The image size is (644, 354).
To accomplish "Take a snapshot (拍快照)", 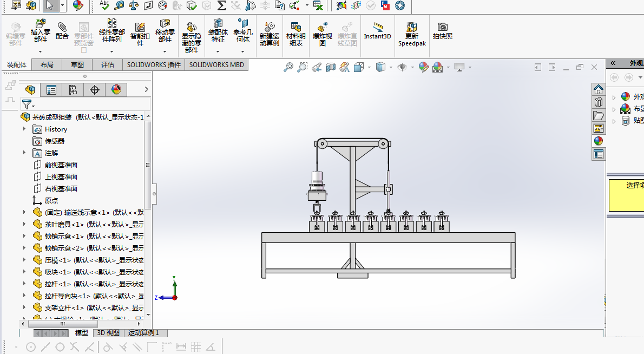I will click(x=442, y=31).
